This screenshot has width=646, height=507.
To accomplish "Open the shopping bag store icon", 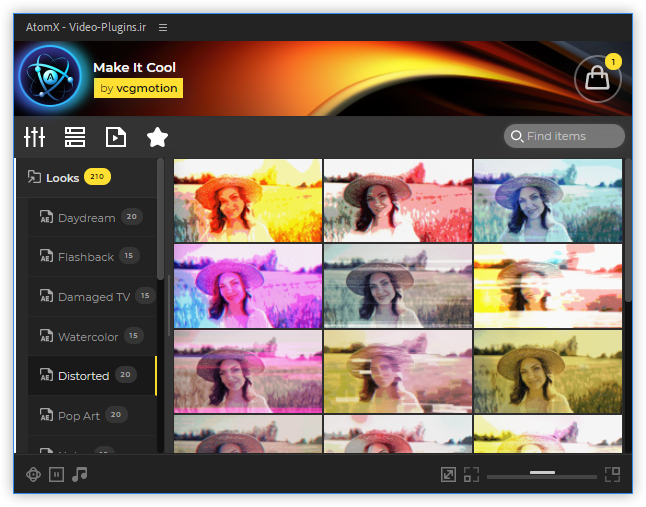I will pyautogui.click(x=597, y=79).
